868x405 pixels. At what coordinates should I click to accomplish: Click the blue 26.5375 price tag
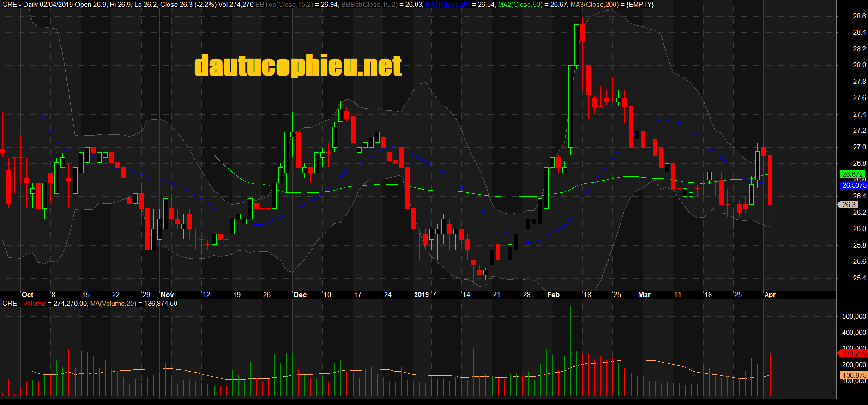tap(854, 185)
